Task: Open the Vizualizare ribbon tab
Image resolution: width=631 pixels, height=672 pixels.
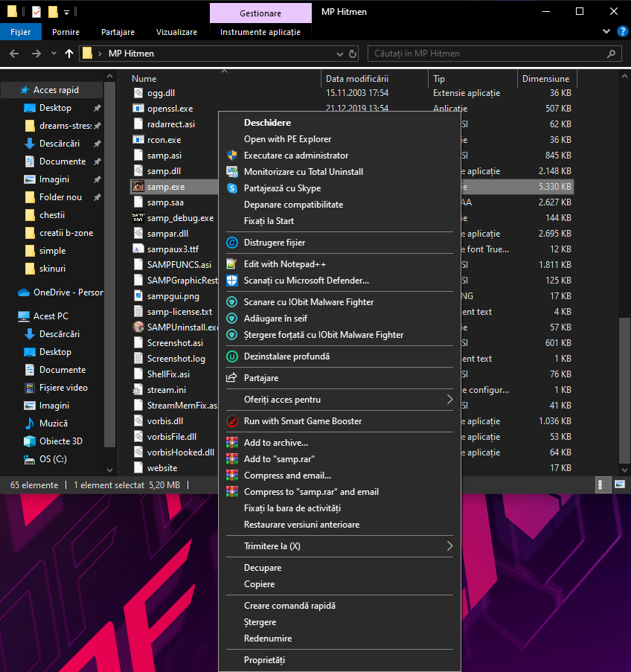Action: click(176, 32)
